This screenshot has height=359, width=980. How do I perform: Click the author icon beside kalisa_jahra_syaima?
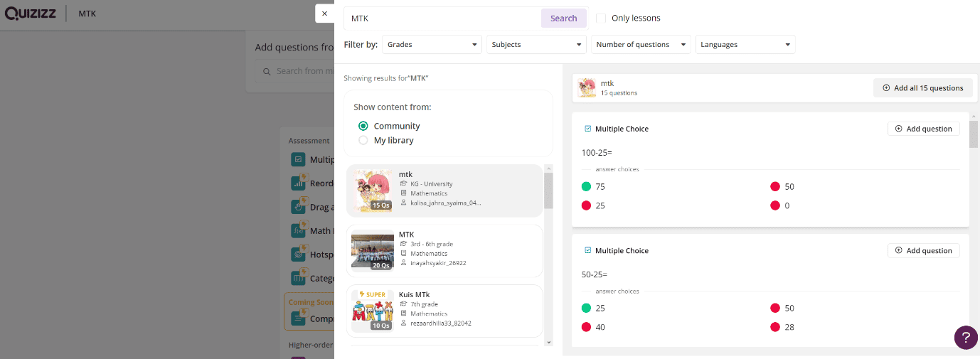(404, 203)
